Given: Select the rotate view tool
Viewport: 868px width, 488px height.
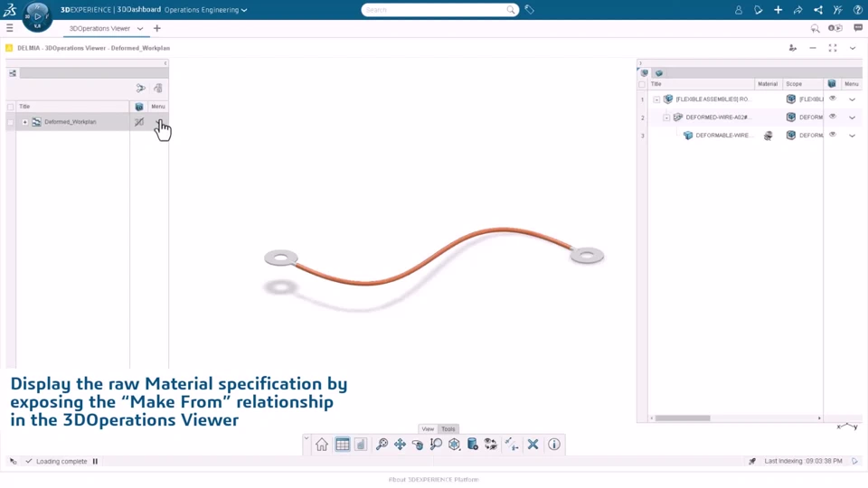Looking at the screenshot, I should tap(418, 445).
